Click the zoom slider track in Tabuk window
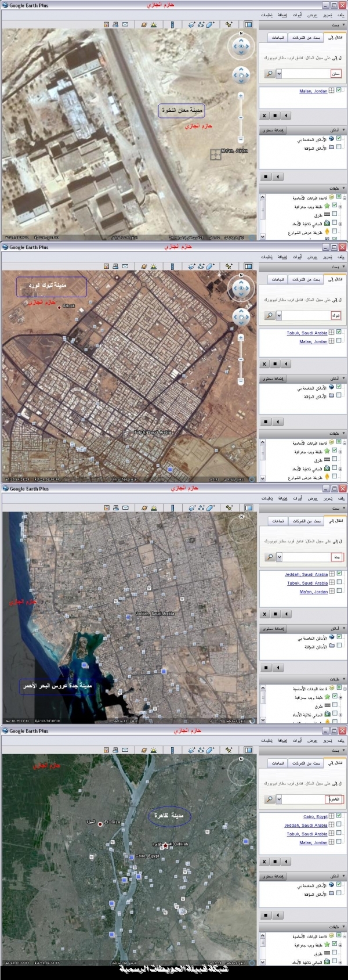 pyautogui.click(x=241, y=359)
